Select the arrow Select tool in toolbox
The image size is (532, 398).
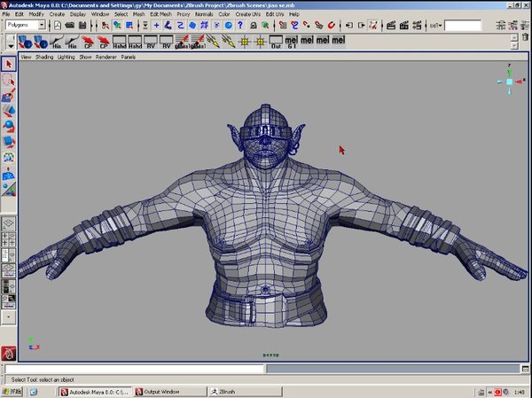coord(9,64)
